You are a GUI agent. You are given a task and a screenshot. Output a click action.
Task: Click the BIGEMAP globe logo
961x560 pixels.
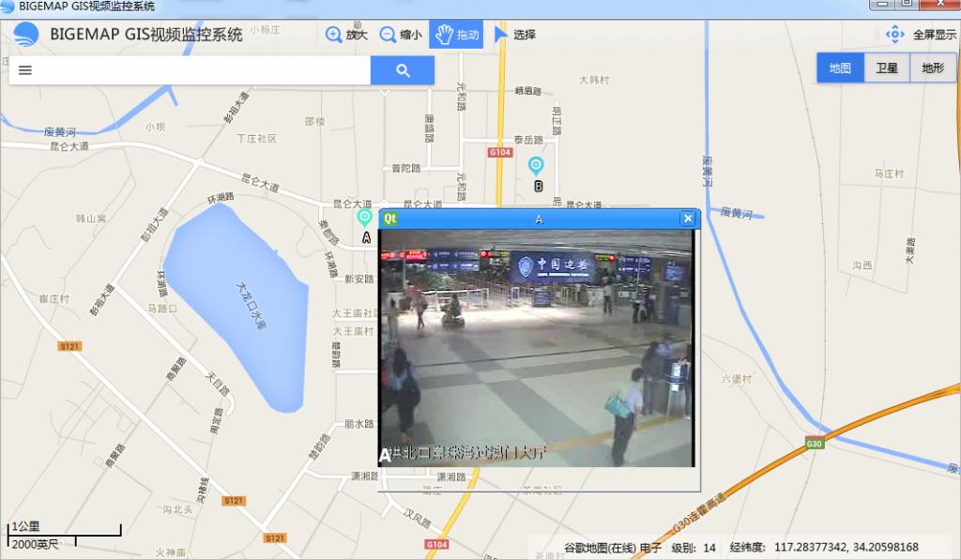coord(25,35)
